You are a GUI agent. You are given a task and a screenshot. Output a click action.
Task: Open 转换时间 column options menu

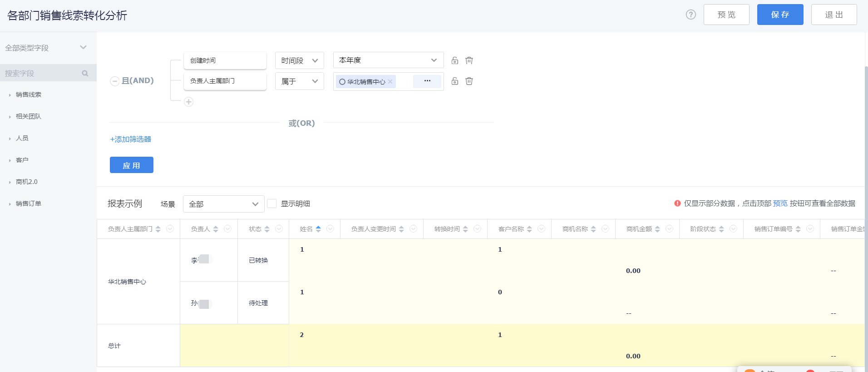478,228
